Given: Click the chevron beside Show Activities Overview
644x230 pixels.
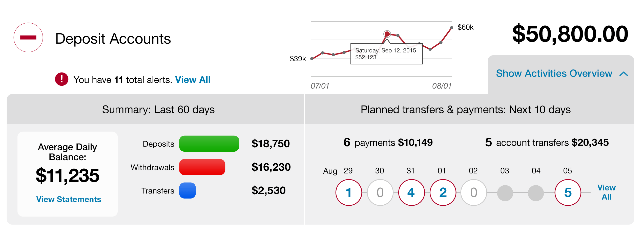Looking at the screenshot, I should (624, 74).
